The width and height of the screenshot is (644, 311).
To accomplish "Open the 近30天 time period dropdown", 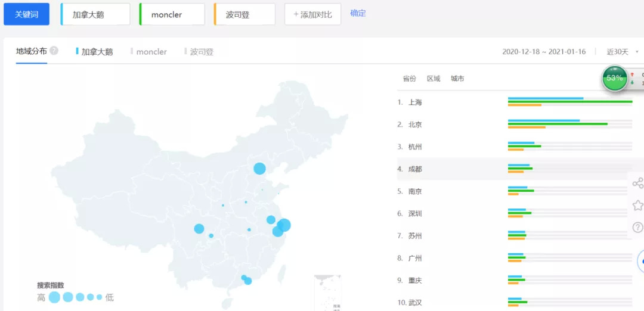I will [x=623, y=52].
